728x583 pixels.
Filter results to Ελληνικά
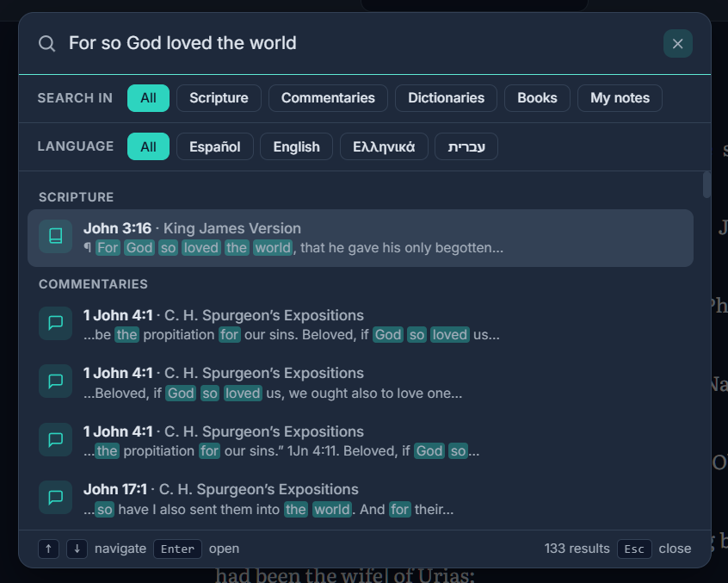(x=384, y=146)
